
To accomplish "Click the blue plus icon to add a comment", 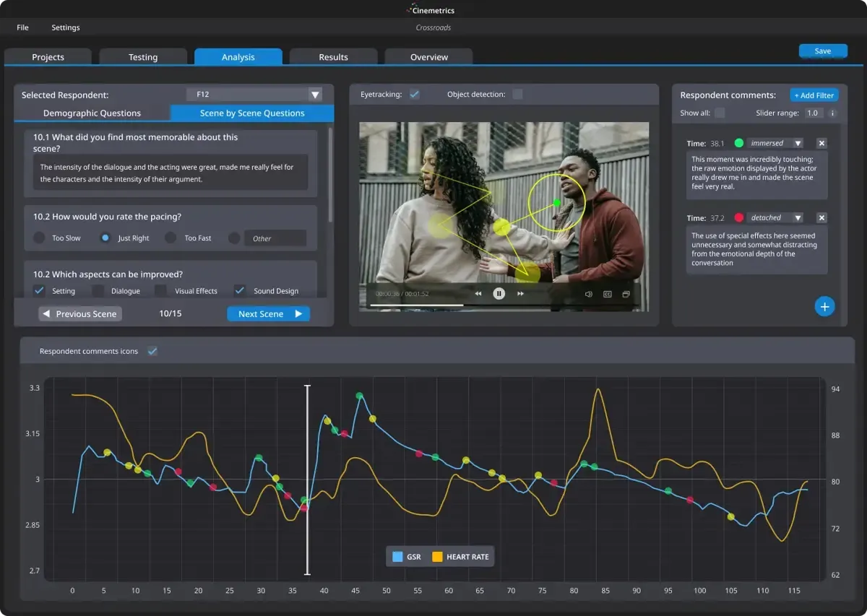I will click(x=824, y=306).
